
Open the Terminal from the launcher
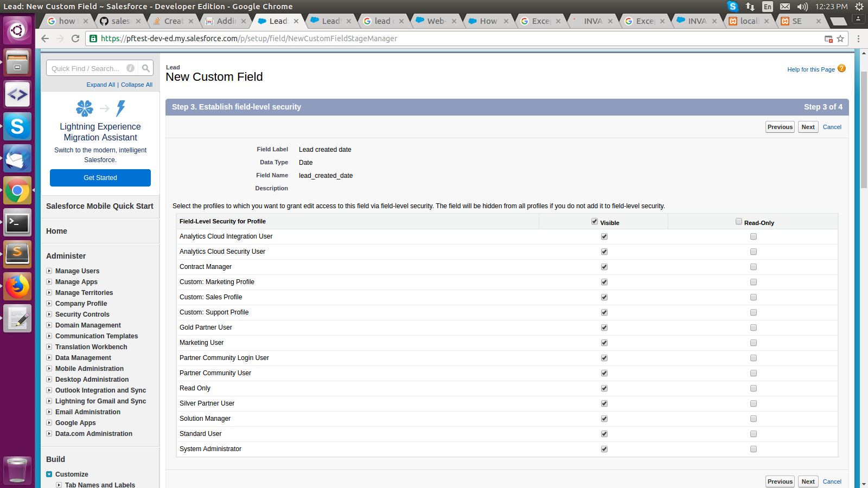pos(17,222)
